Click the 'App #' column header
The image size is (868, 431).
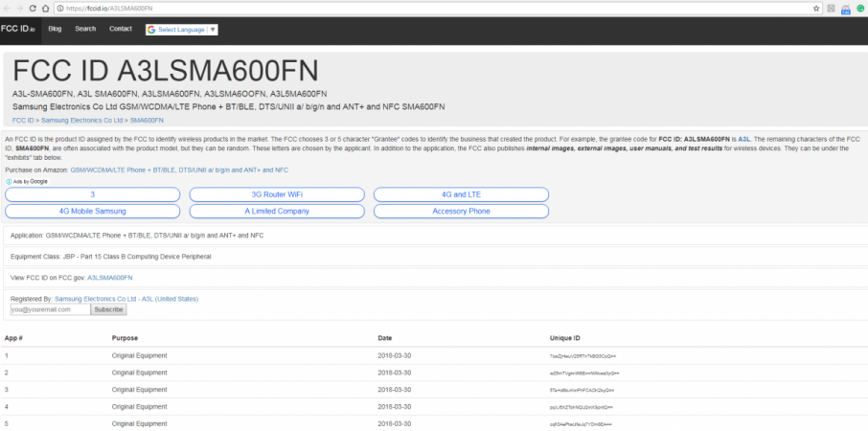(13, 338)
